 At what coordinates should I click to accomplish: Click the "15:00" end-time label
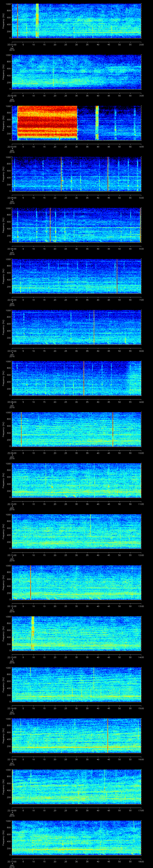(141, 708)
